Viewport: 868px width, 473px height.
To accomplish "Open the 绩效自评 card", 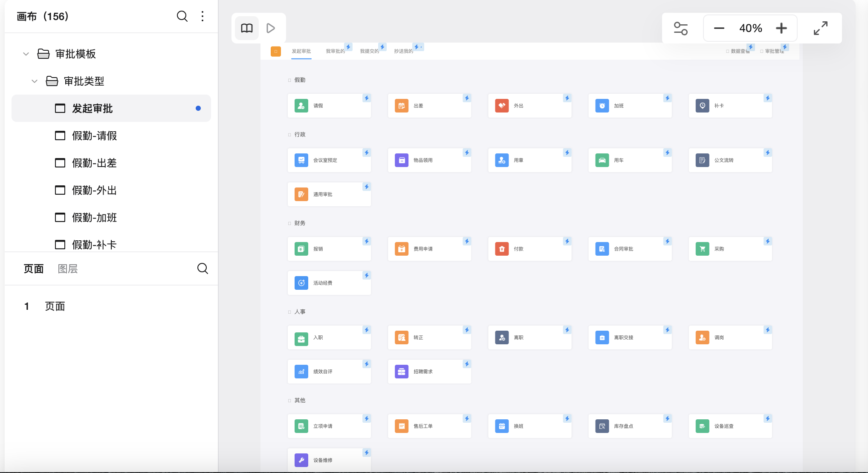I will (x=329, y=372).
